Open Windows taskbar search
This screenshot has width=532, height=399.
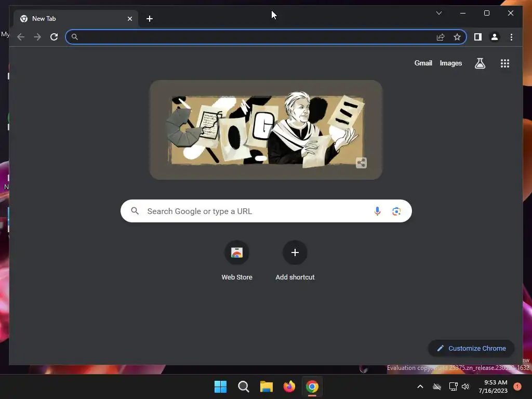pos(243,387)
